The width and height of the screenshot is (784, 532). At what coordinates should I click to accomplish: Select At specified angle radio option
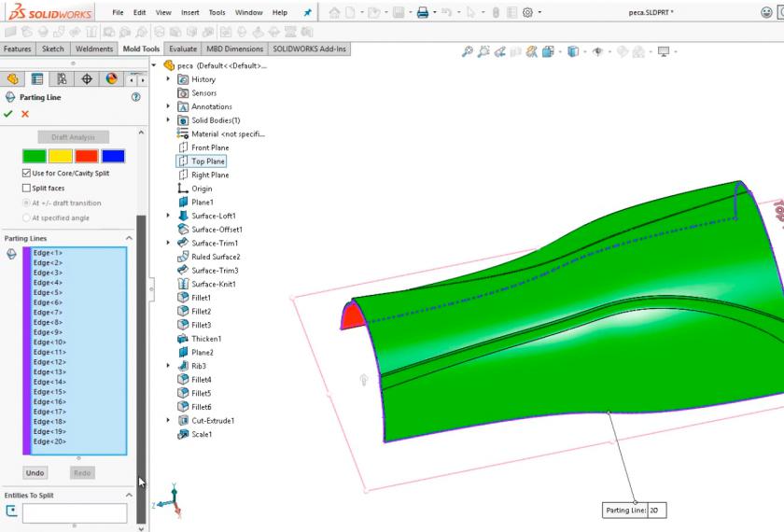[26, 217]
